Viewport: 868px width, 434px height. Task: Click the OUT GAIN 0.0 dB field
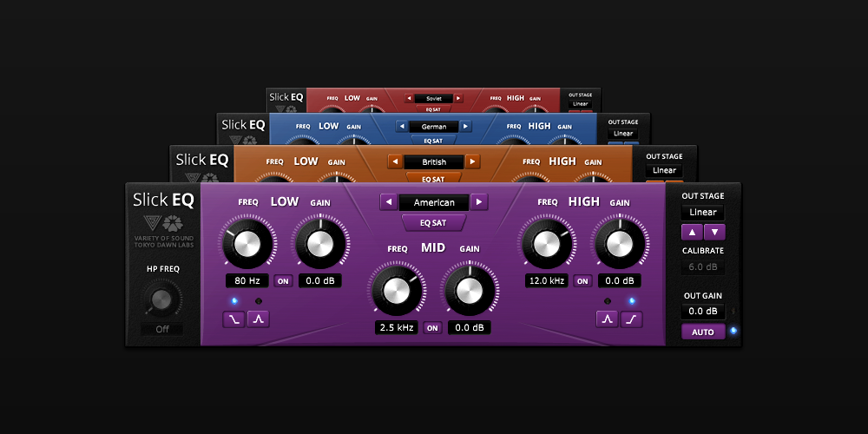703,311
